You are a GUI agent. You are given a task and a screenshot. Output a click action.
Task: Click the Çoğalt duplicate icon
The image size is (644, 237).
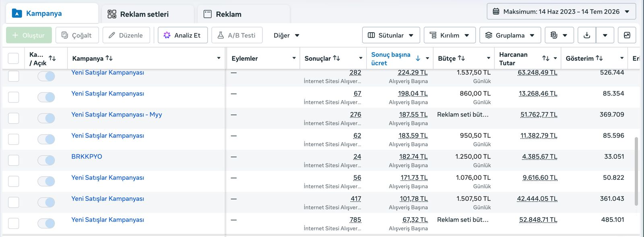click(x=65, y=35)
